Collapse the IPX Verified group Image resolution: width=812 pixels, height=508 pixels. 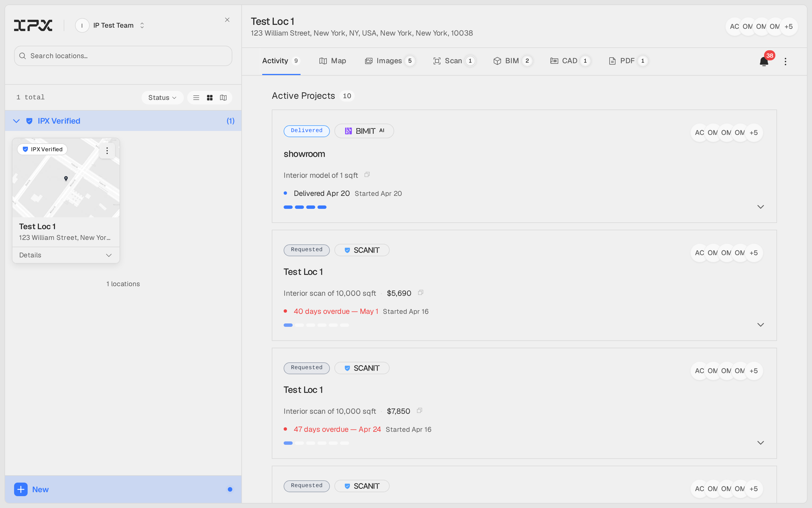click(x=16, y=121)
